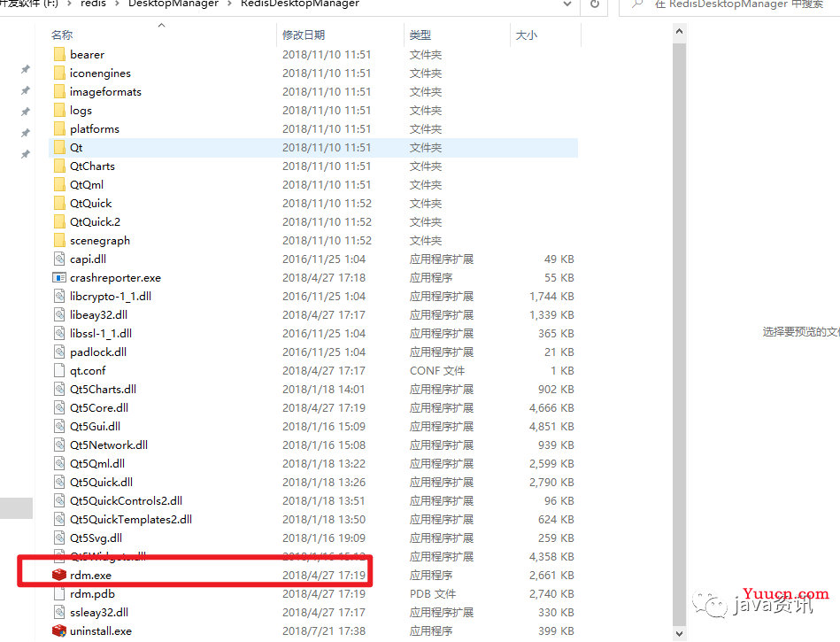Screen dimensions: 840x642
Task: Click the PDB 文件 type of rdm.pdb
Action: click(x=433, y=594)
